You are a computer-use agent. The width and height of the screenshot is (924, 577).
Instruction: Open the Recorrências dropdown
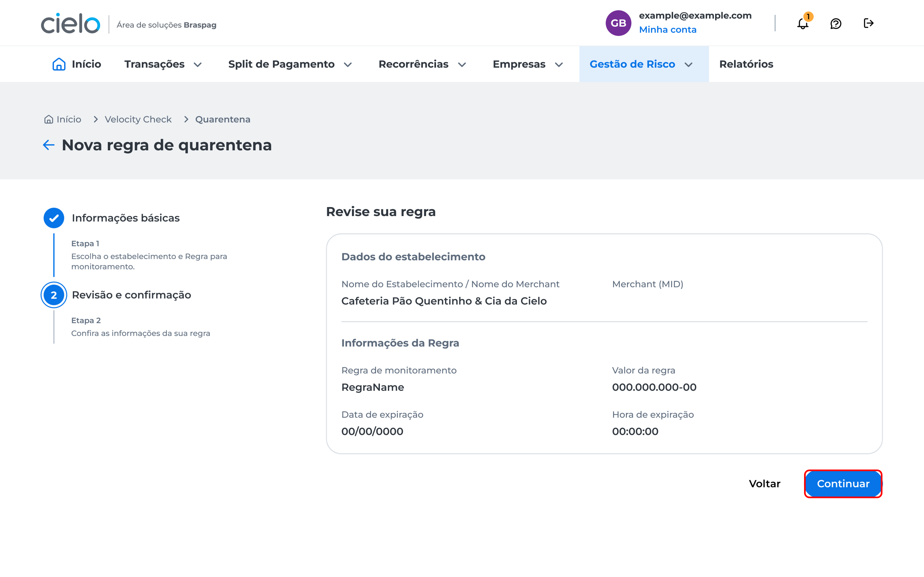point(422,64)
